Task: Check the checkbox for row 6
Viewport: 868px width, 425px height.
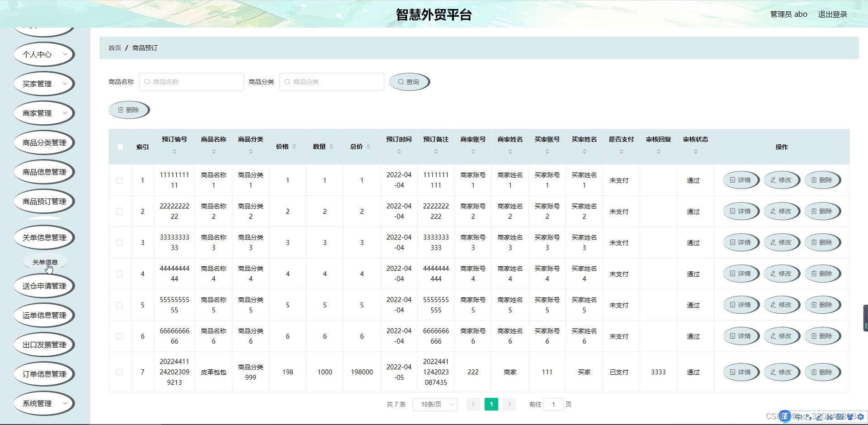Action: (x=119, y=336)
